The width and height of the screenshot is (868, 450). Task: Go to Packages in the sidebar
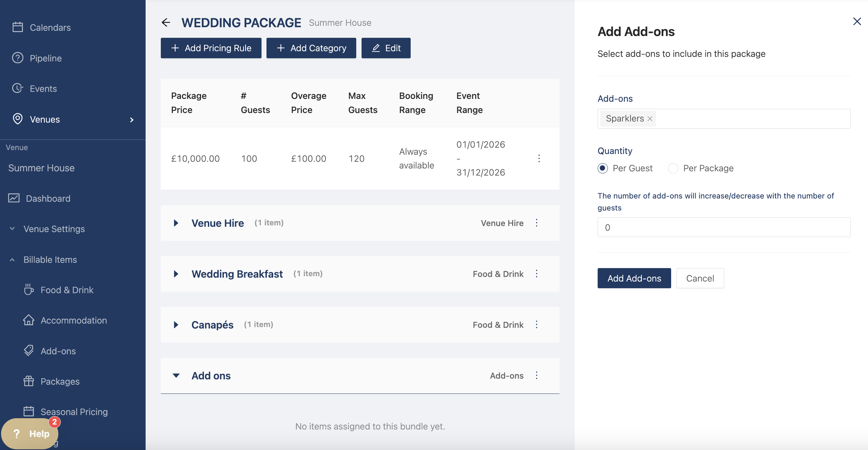click(x=60, y=381)
